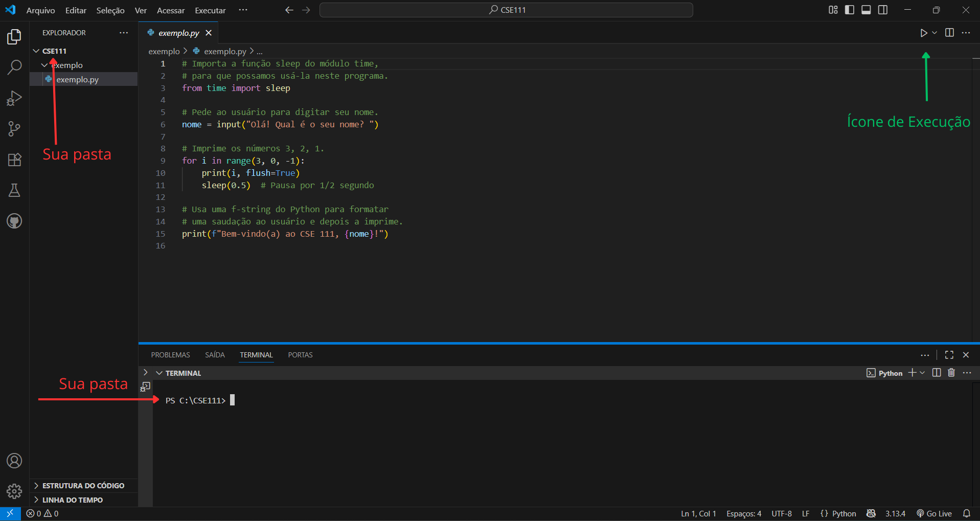Change encoding via UTF-8 status item
980x521 pixels.
[x=782, y=513]
